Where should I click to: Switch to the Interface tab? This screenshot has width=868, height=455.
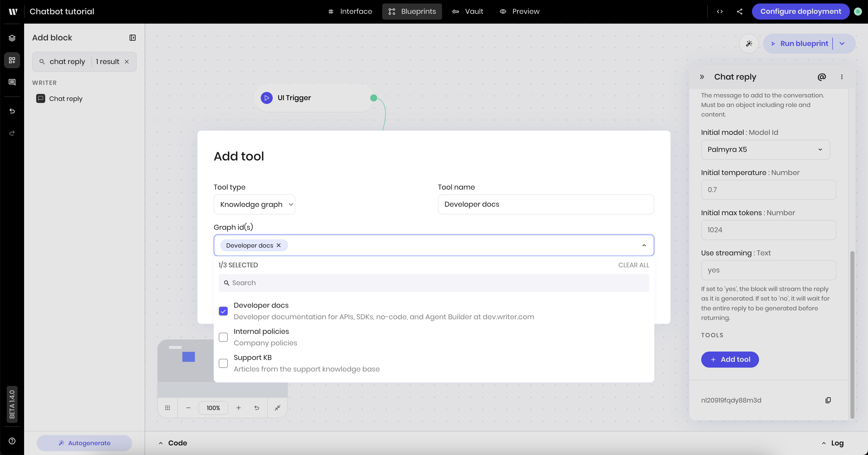(x=350, y=12)
